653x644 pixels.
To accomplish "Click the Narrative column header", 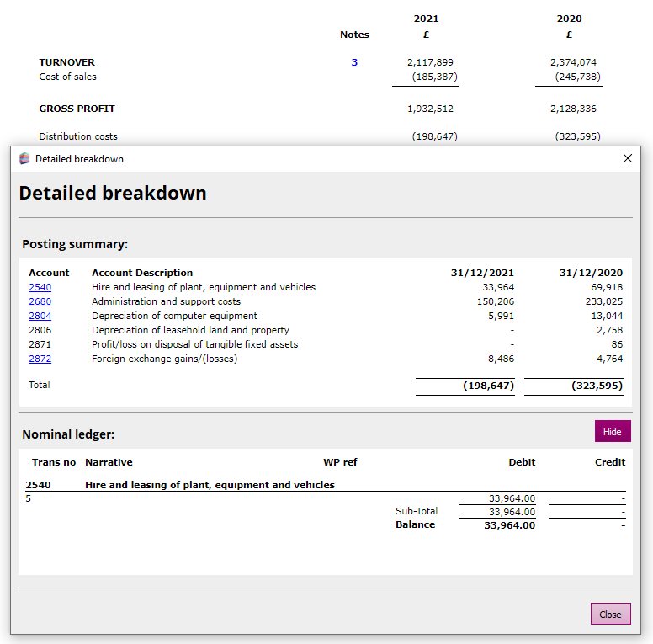I will 109,462.
